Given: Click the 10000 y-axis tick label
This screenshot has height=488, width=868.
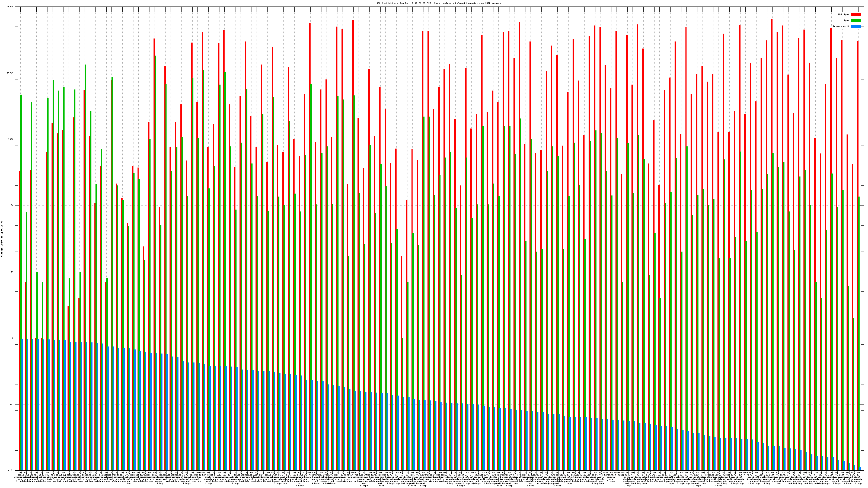Looking at the screenshot, I should tap(11, 73).
